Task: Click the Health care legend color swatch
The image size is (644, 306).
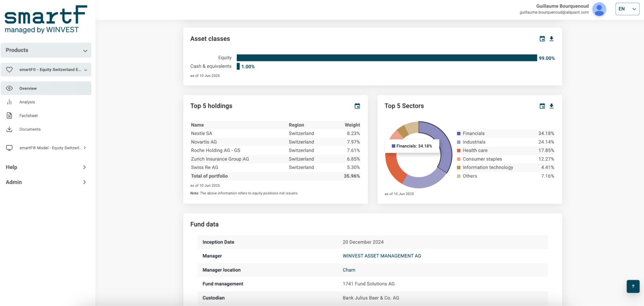Action: click(459, 151)
